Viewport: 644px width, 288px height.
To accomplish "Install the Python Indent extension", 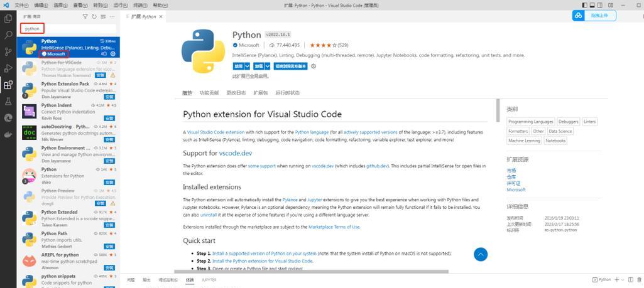I will [x=109, y=118].
